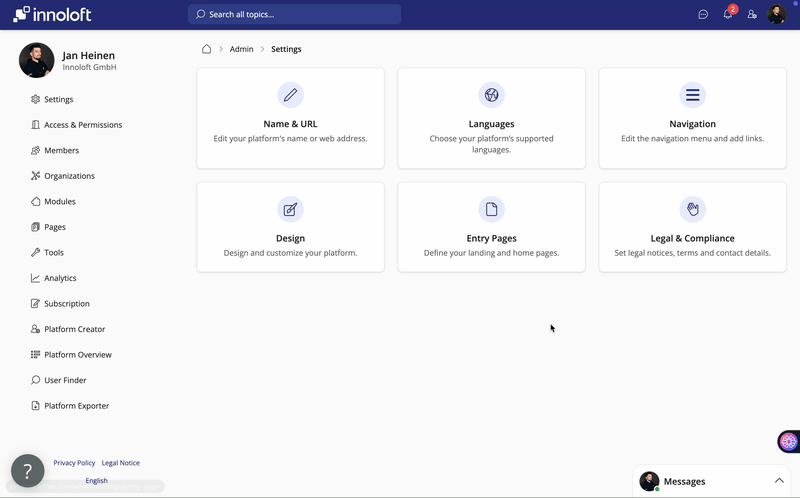Open Analytics from the sidebar
Screen dimensions: 800x498
click(60, 278)
